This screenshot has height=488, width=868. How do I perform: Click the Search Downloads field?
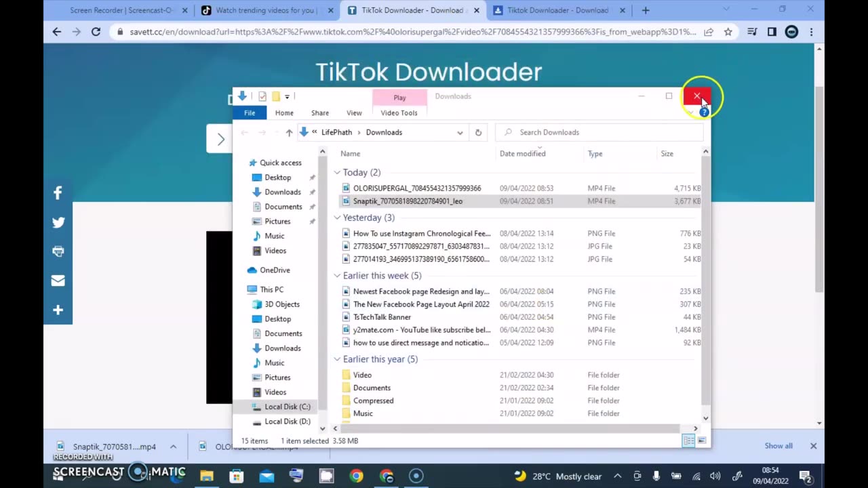pos(599,132)
